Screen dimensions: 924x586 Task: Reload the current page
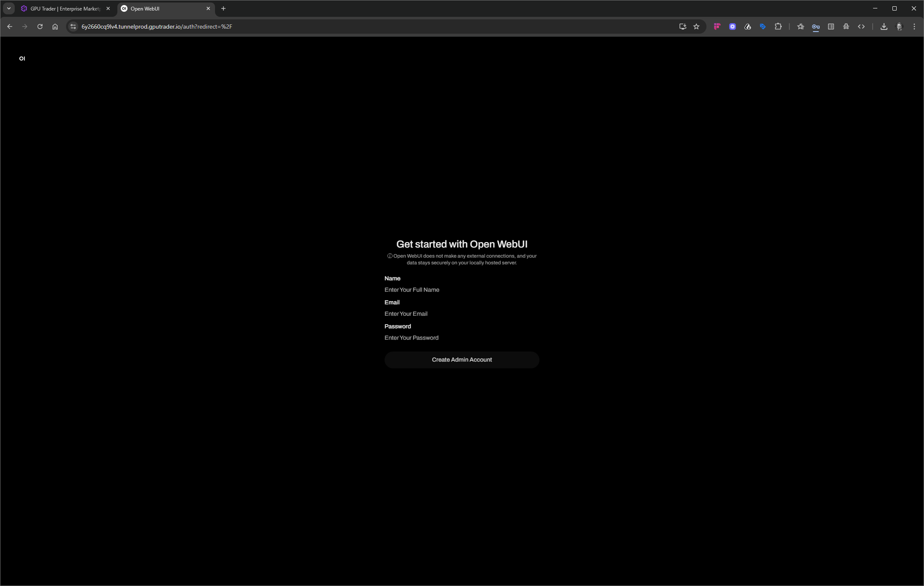(40, 27)
